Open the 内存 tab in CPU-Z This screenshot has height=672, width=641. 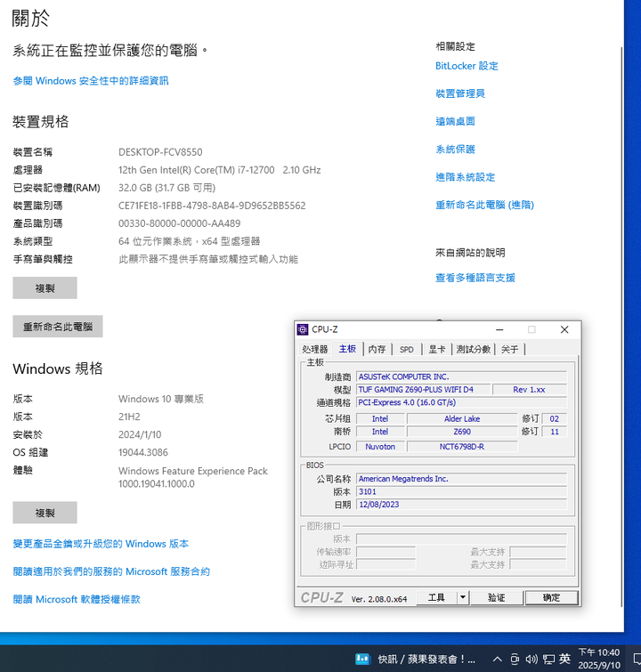(377, 349)
